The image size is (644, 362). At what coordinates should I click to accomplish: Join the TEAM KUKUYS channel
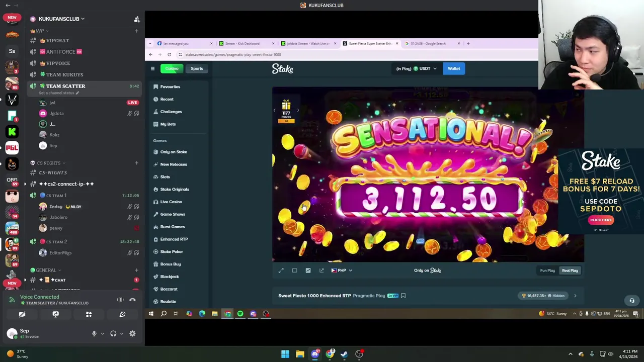click(85, 74)
